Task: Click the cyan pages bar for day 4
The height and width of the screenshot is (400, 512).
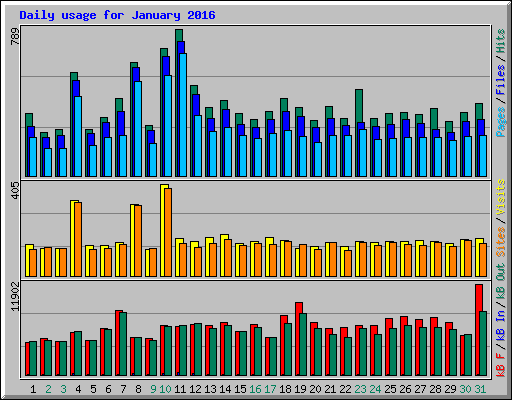Action: pyautogui.click(x=78, y=136)
